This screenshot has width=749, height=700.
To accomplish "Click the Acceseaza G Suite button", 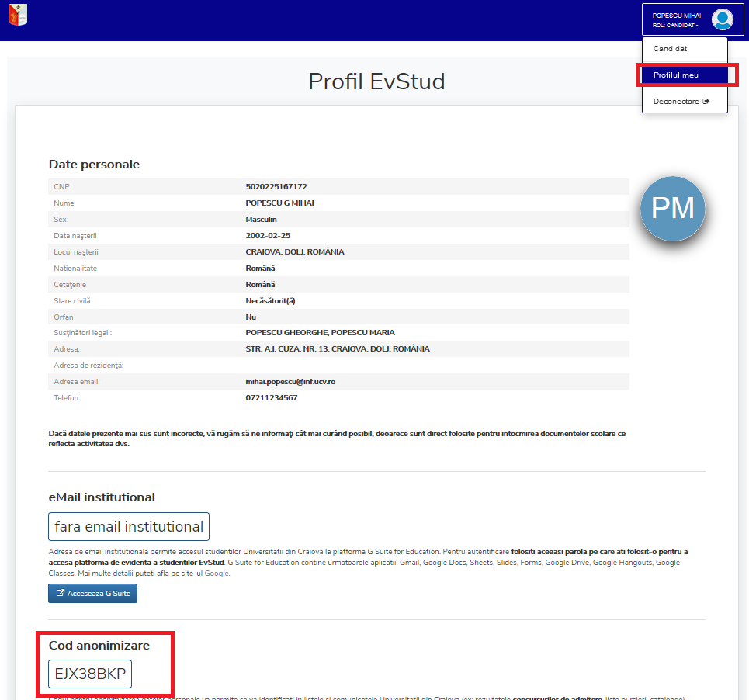I will pyautogui.click(x=92, y=593).
